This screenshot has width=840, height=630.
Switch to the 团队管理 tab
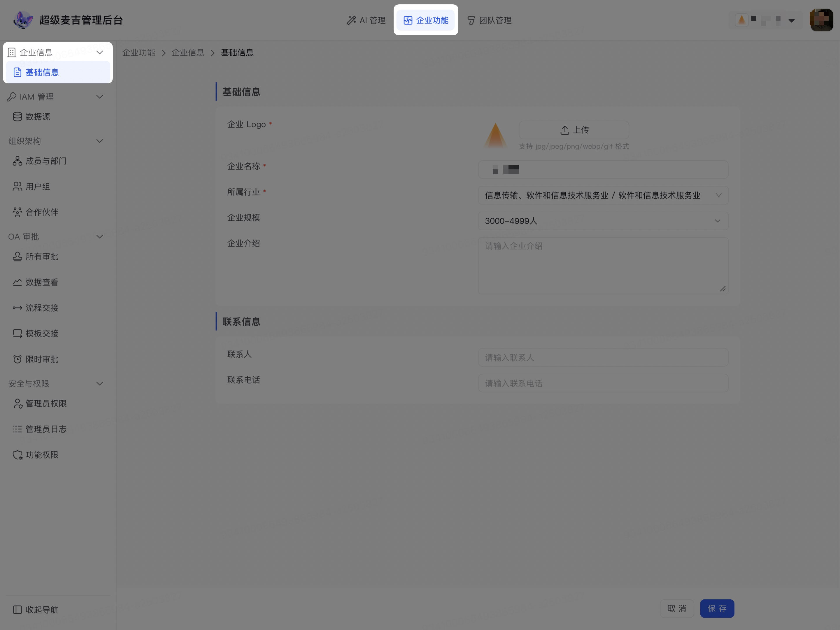click(x=489, y=20)
